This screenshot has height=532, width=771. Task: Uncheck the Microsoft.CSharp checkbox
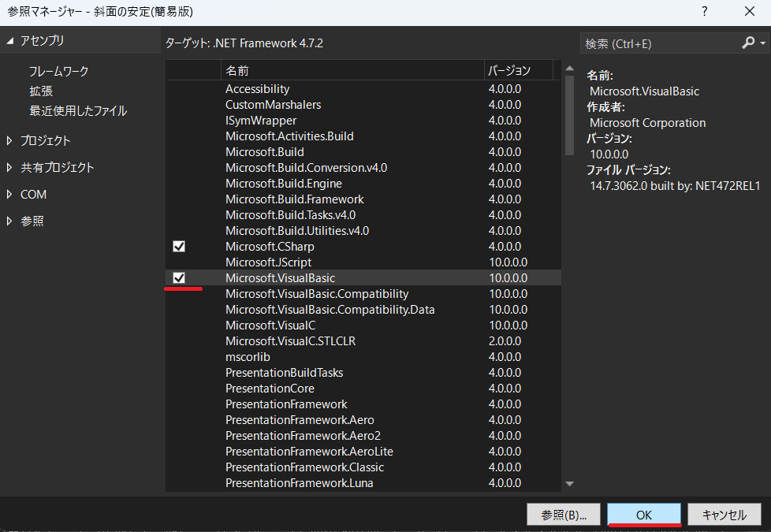click(179, 247)
